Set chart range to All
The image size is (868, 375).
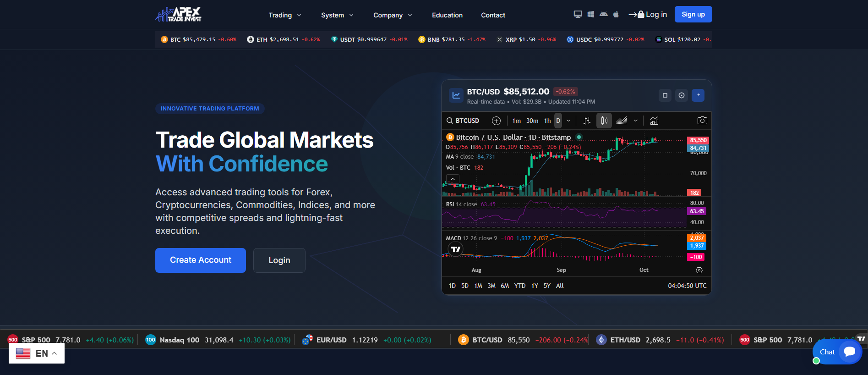point(560,286)
